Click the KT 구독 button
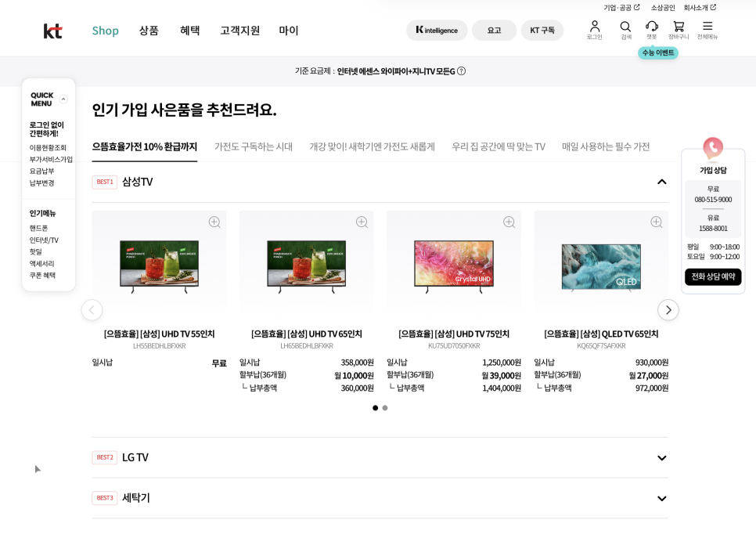The width and height of the screenshot is (756, 538). click(x=542, y=31)
